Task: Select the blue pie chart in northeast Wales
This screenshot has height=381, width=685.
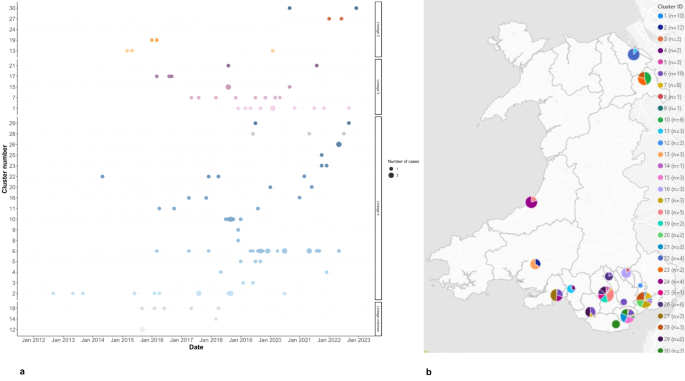Action: click(633, 55)
